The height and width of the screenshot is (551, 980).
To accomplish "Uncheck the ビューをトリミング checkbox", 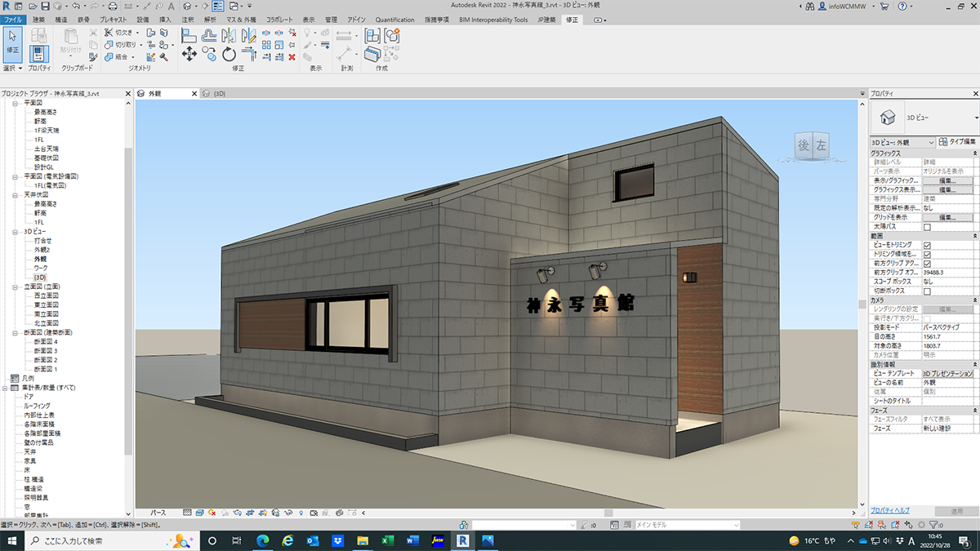I will click(927, 245).
